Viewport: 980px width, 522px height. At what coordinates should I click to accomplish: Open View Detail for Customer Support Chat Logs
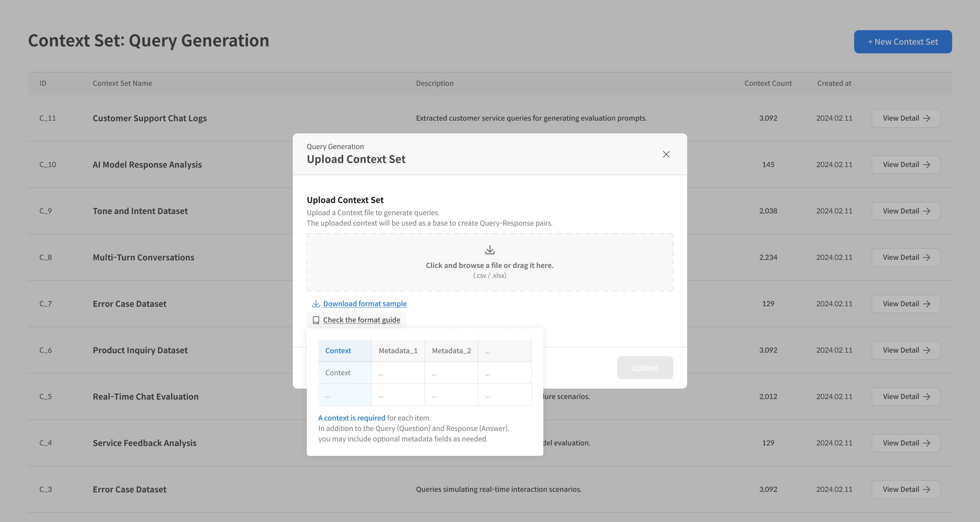pos(905,118)
